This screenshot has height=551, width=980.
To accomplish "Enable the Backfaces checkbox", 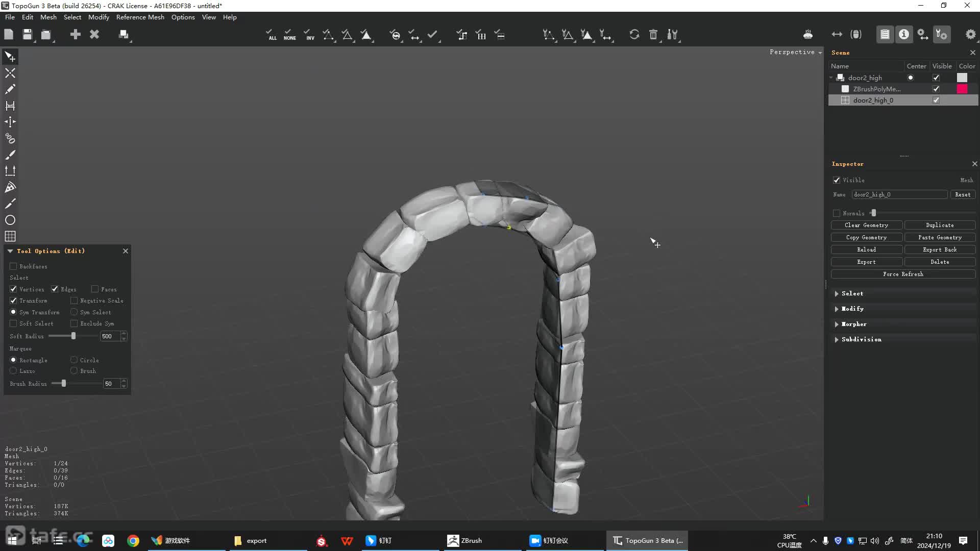I will coord(13,266).
